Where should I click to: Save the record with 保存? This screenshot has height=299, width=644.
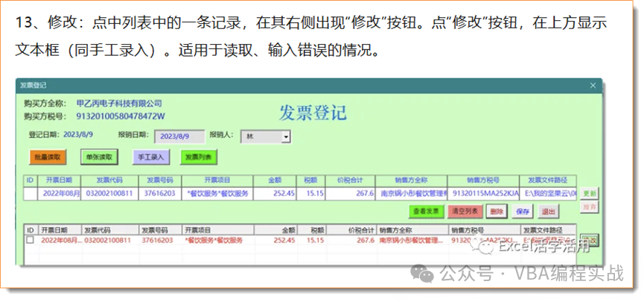point(523,212)
